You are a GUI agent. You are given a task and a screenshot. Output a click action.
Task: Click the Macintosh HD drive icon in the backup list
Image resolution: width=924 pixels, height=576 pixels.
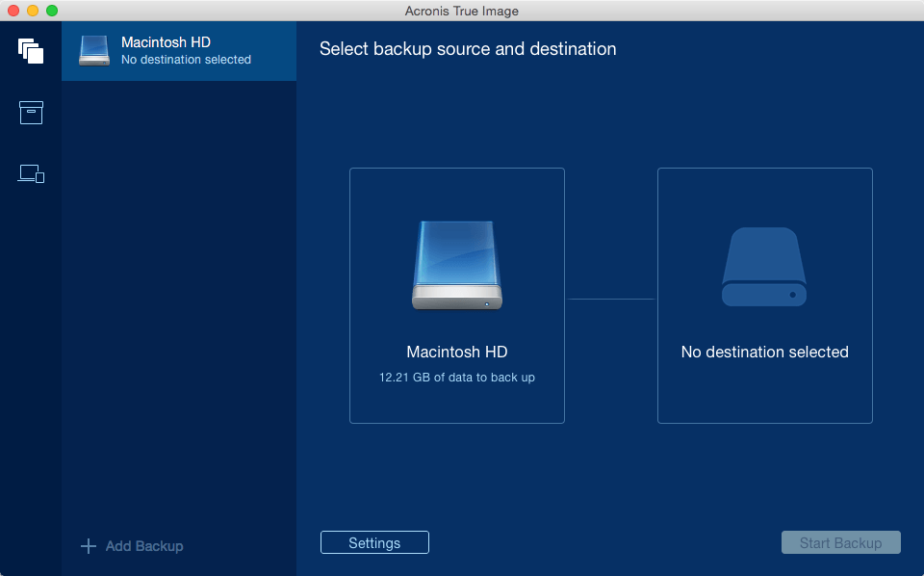tap(94, 51)
